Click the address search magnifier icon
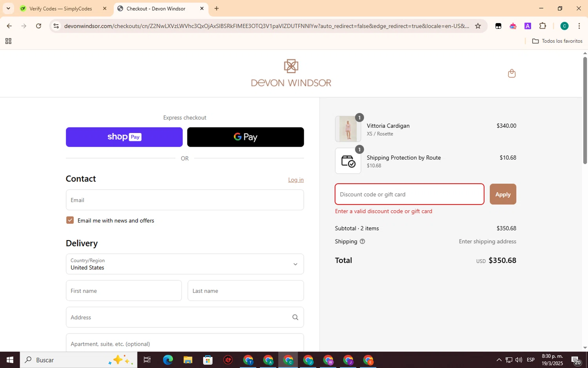The width and height of the screenshot is (588, 368). (295, 317)
